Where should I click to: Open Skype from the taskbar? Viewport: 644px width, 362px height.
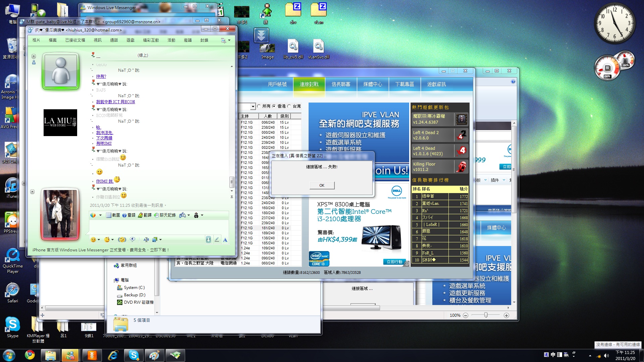pyautogui.click(x=134, y=355)
